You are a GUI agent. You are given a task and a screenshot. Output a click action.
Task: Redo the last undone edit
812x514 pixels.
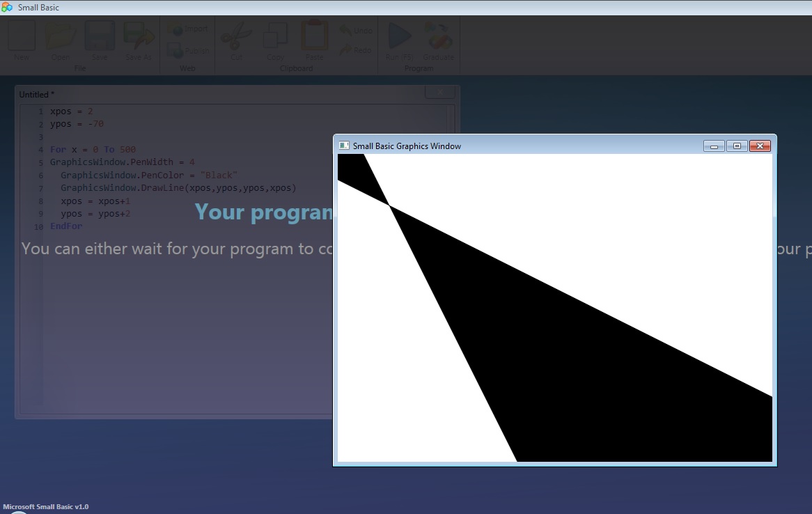click(x=356, y=50)
